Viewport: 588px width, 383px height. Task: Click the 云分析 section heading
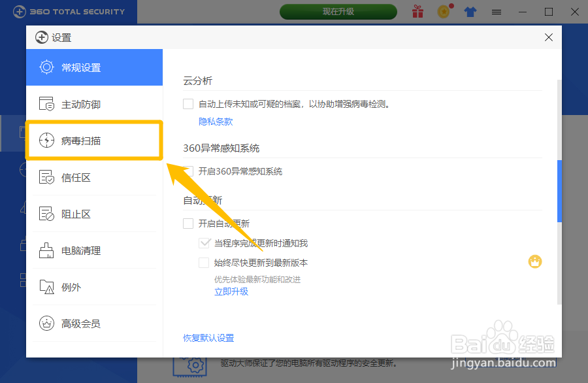197,80
